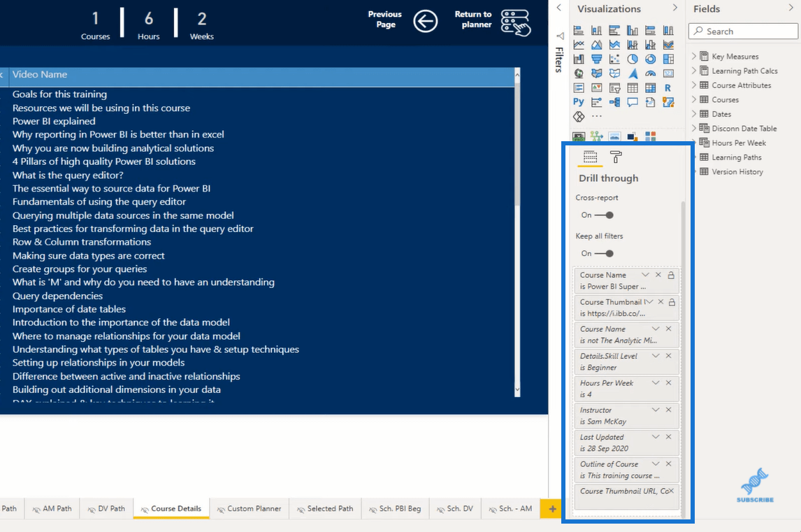Viewport: 801px width, 532px height.
Task: Collapse the Visualizations pane
Action: [674, 8]
